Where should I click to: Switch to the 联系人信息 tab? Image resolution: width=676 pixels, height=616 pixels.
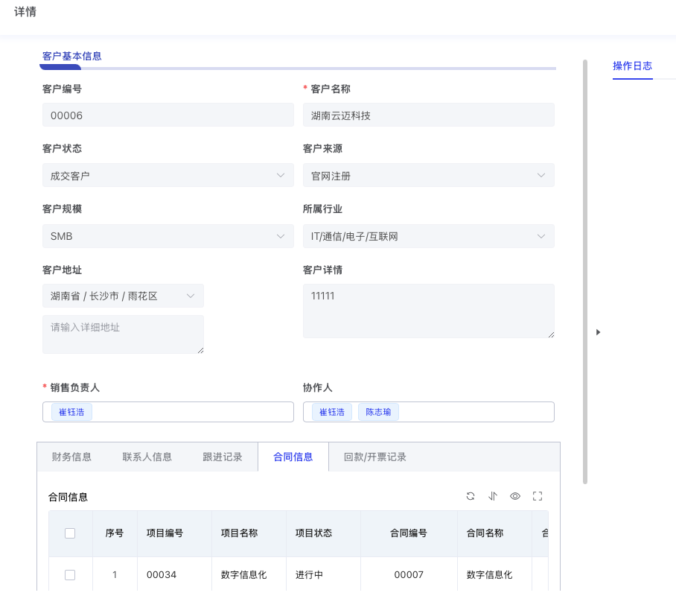pos(147,457)
